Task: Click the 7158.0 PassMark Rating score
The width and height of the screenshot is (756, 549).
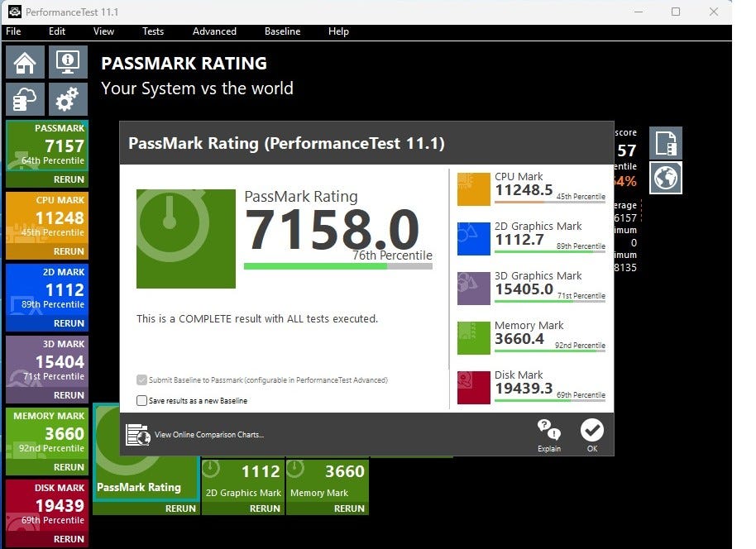Action: click(333, 229)
